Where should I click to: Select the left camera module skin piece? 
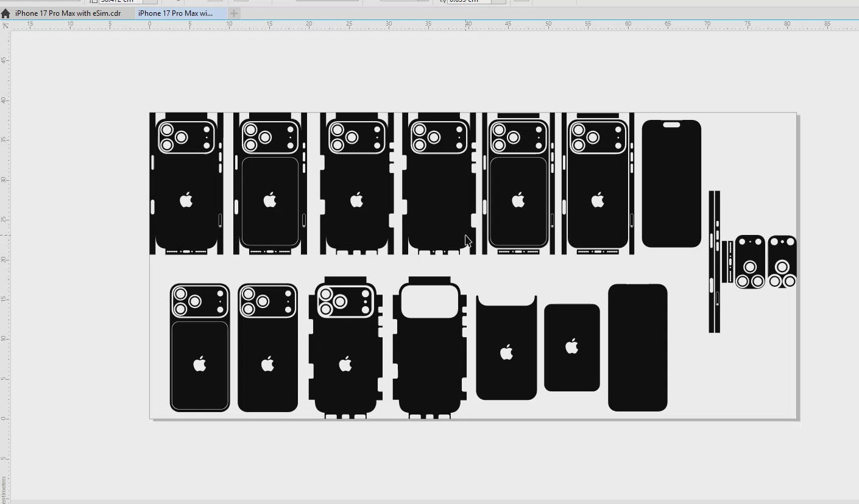tap(750, 262)
